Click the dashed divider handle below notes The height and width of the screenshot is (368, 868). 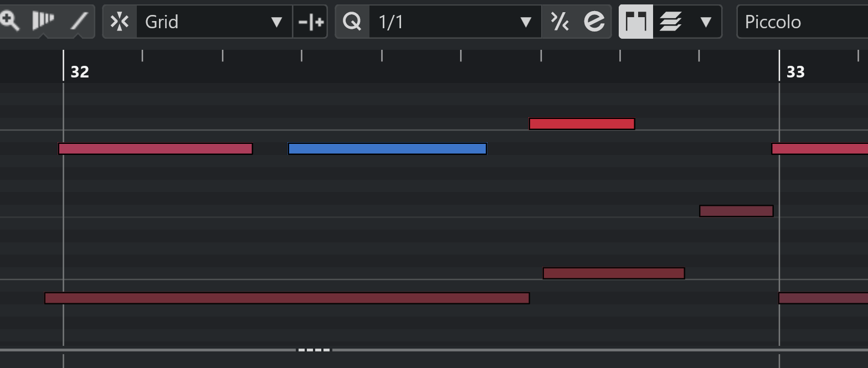click(x=314, y=350)
